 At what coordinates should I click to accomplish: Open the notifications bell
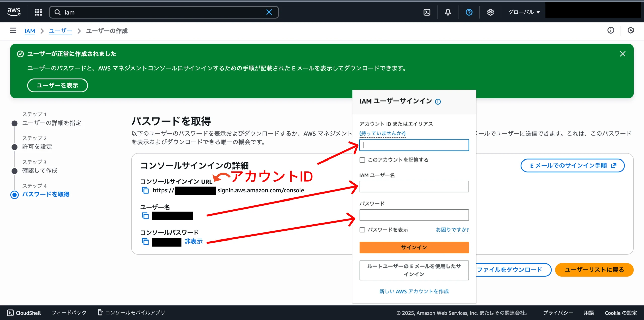point(448,12)
